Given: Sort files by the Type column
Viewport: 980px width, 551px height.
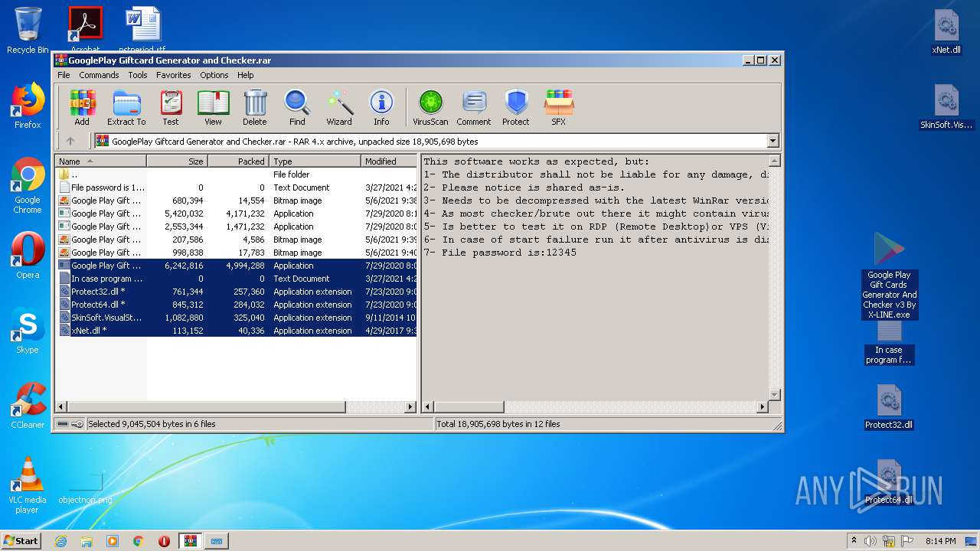Looking at the screenshot, I should [315, 161].
